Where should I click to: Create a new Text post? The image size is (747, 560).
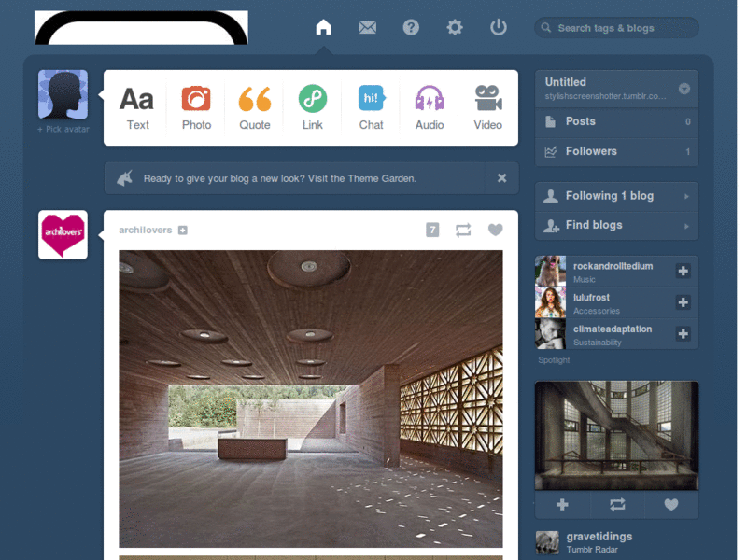tap(137, 108)
